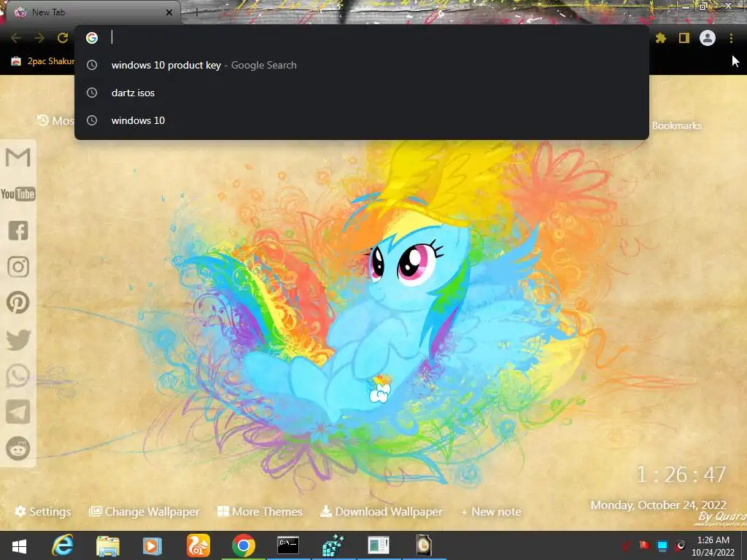Open media player taskbar icon
747x560 pixels.
tap(152, 545)
